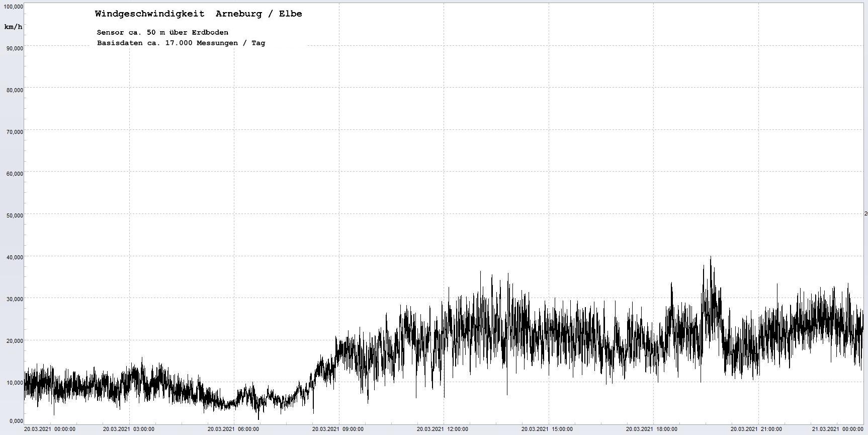The width and height of the screenshot is (868, 435).
Task: Click the km/h unit label
Action: [x=13, y=27]
